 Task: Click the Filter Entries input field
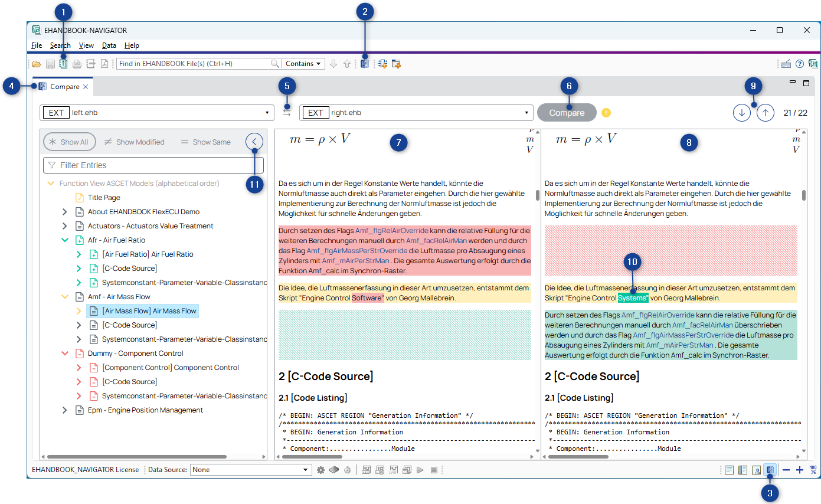click(153, 165)
